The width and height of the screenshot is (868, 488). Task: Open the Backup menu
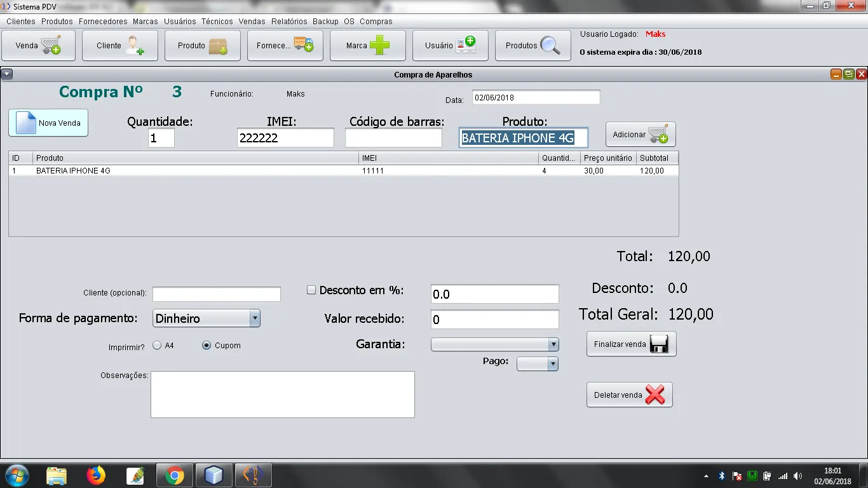(x=325, y=21)
